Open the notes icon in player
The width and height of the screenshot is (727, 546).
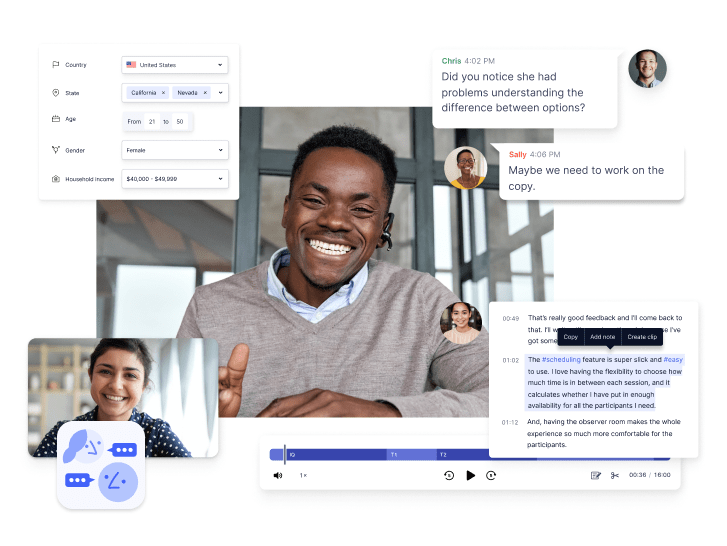[x=596, y=475]
